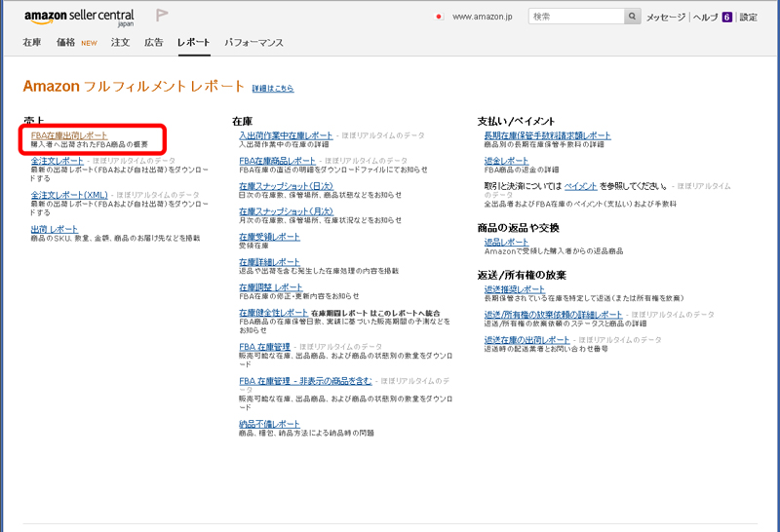This screenshot has height=532, width=780.
Task: Click the 在庫 section heading above the report list
Action: (242, 122)
